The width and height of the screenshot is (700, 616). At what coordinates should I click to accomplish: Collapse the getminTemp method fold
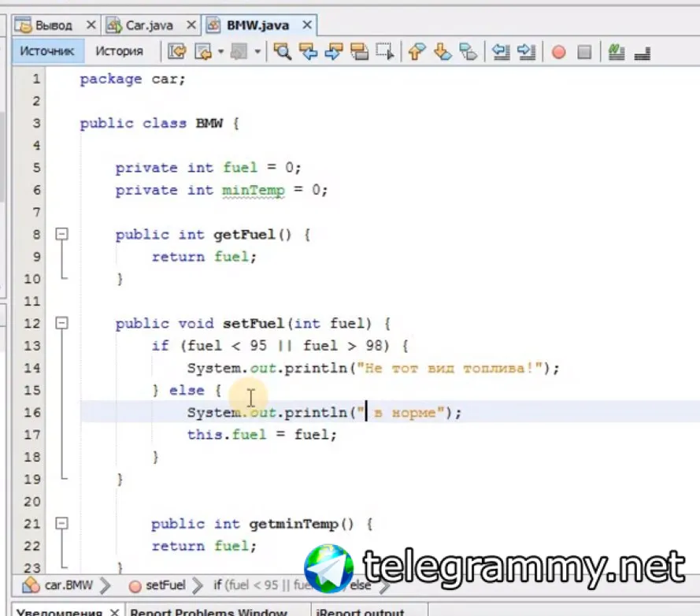point(62,522)
